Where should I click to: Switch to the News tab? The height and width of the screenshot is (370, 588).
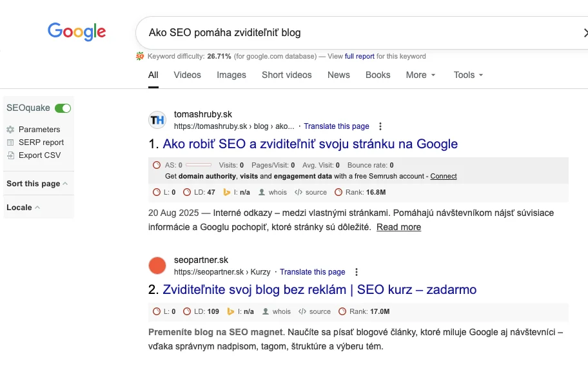pos(338,75)
